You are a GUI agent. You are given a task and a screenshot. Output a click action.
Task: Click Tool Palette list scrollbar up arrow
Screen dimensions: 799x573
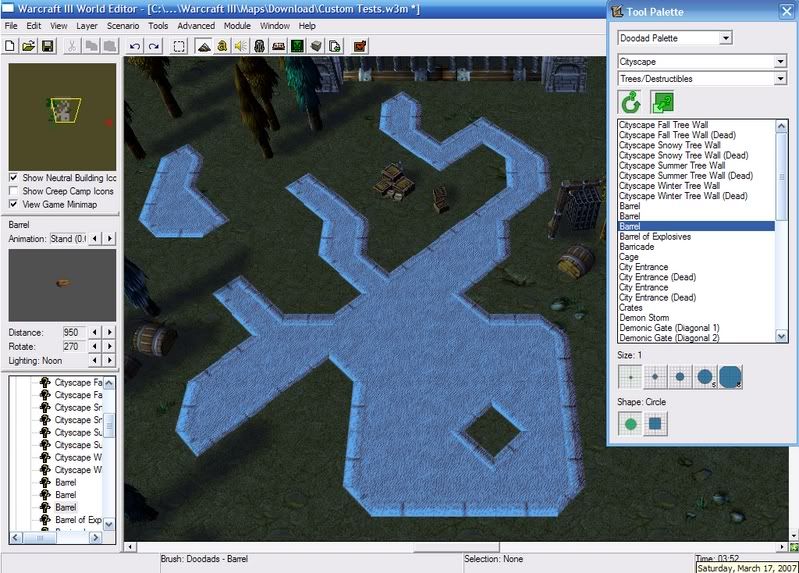coord(781,126)
